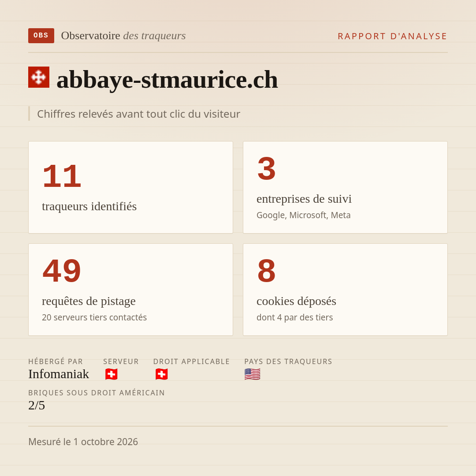Click the "traqueurs identifiés" label
Image resolution: width=476 pixels, height=476 pixels.
(89, 206)
